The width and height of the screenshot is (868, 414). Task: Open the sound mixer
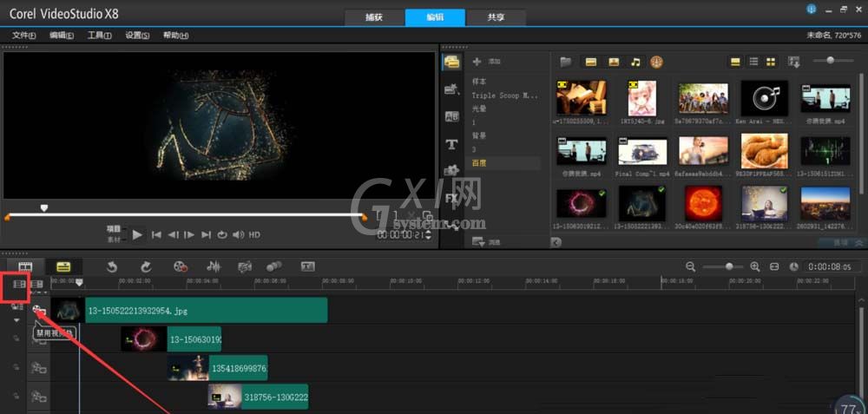[x=214, y=266]
